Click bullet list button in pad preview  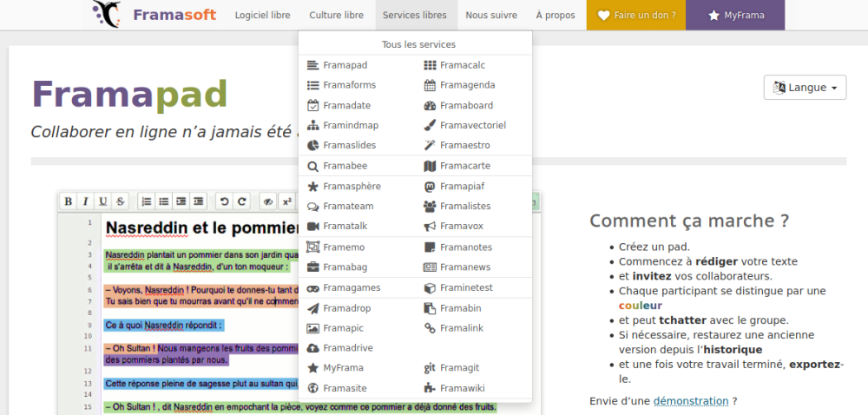coord(164,201)
